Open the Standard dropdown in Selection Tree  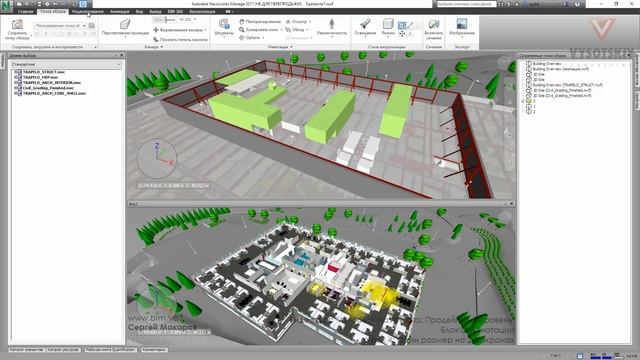tap(66, 64)
